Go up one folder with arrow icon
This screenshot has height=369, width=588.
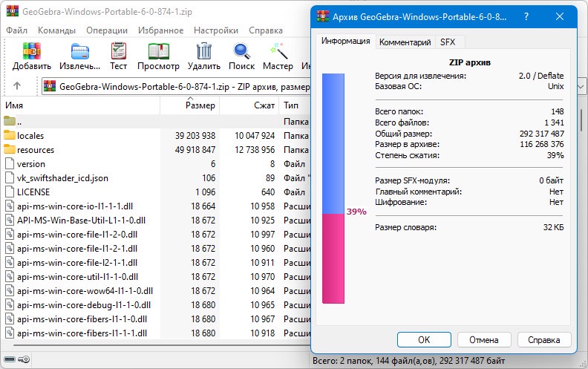coord(17,86)
